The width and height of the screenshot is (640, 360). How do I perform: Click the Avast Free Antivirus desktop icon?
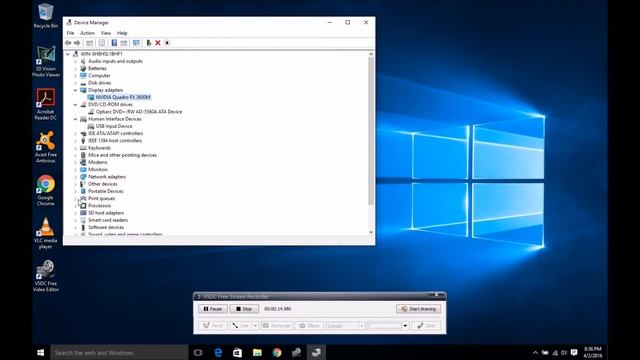click(46, 147)
